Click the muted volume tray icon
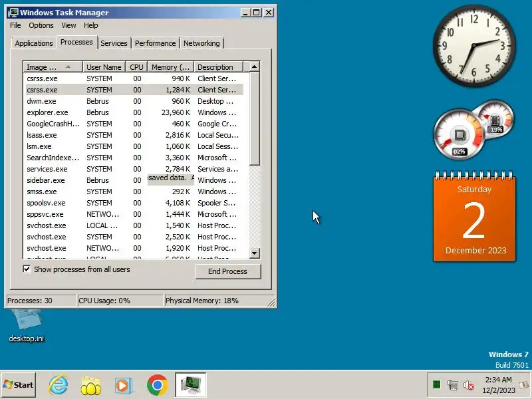The height and width of the screenshot is (399, 532). click(469, 385)
